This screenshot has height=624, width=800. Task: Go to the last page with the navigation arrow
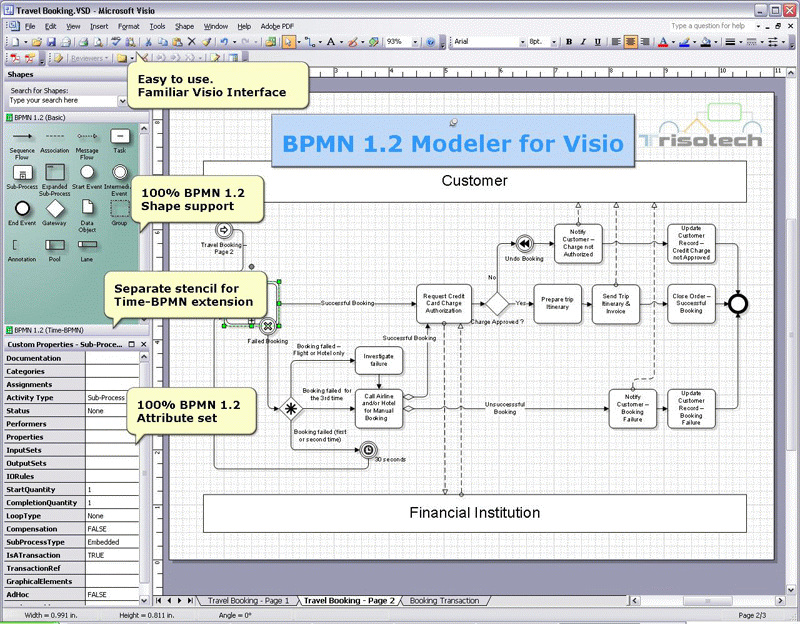(190, 601)
